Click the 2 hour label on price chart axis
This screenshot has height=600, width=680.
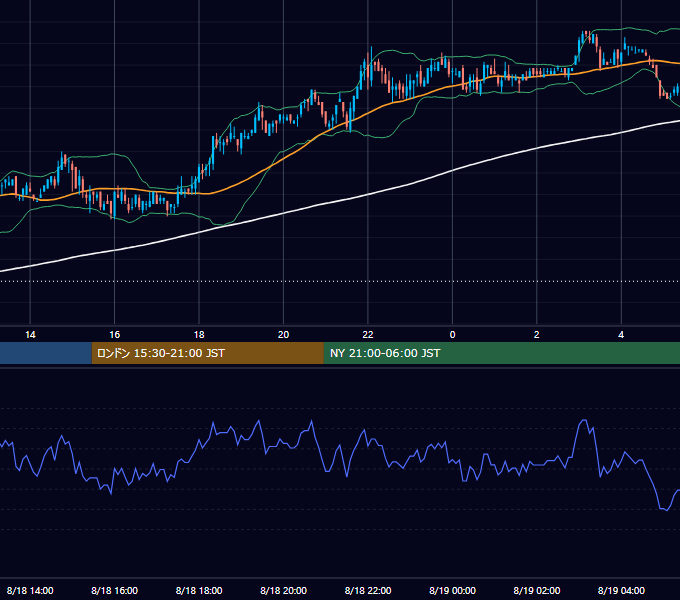(x=536, y=335)
